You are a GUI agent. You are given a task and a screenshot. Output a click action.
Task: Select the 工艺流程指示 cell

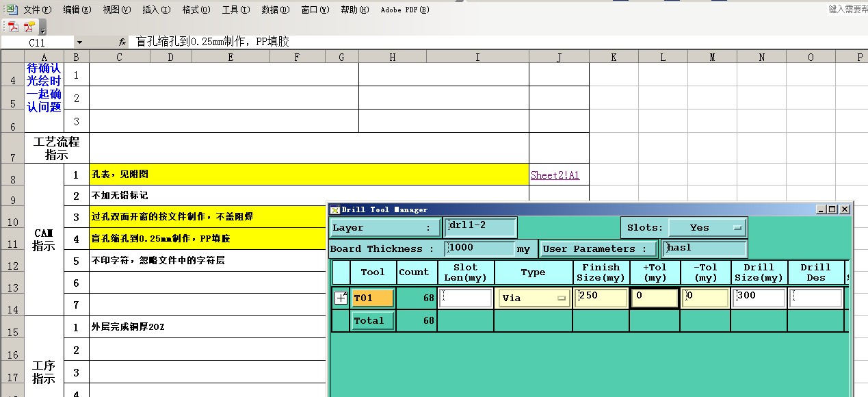(x=57, y=148)
